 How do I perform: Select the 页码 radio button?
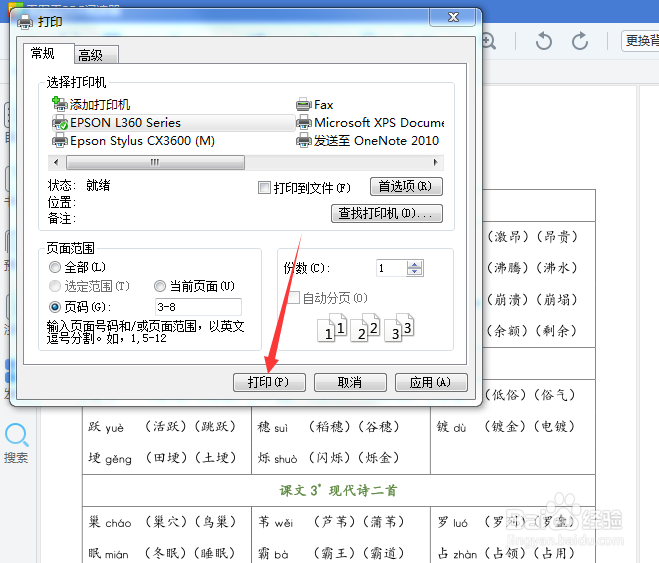[55, 307]
